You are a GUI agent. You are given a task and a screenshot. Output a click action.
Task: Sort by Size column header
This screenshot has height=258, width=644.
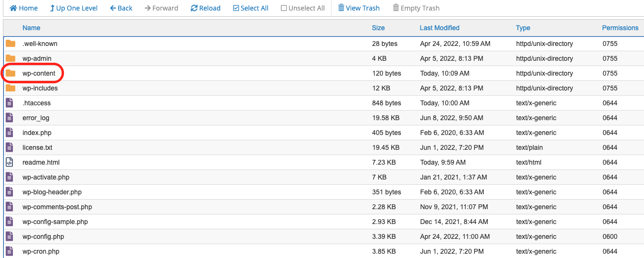pyautogui.click(x=378, y=28)
